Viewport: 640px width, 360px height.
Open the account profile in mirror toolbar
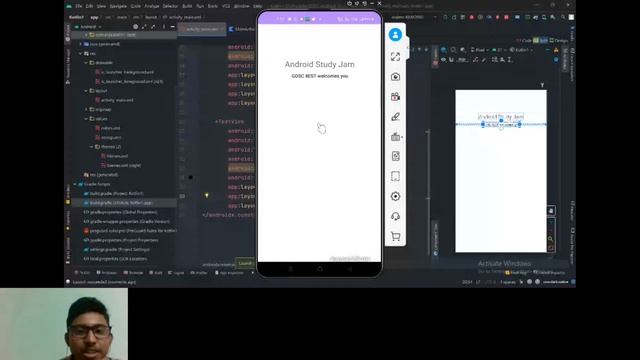395,35
